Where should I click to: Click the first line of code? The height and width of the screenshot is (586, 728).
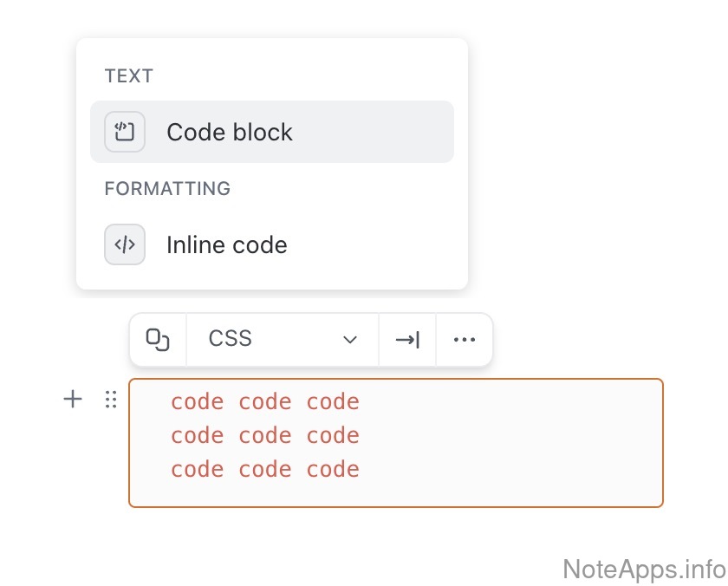coord(264,401)
